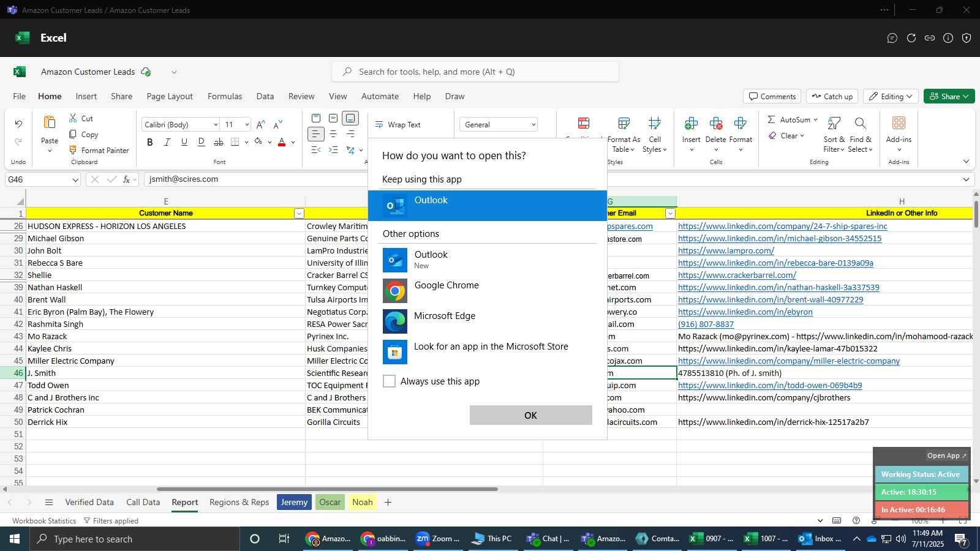
Task: Open the Comments button
Action: click(x=772, y=96)
